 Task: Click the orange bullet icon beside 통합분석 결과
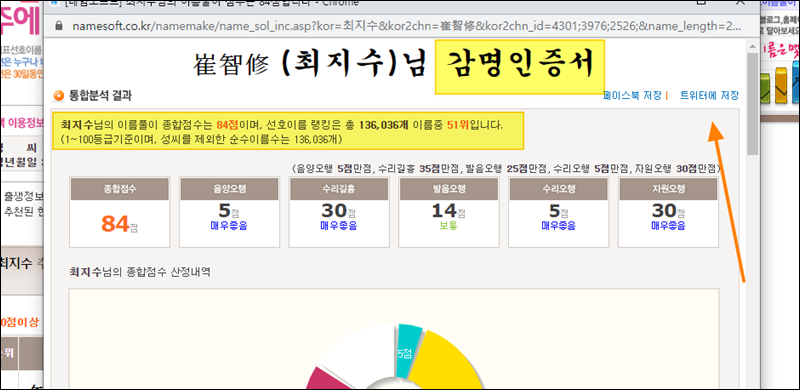(59, 95)
